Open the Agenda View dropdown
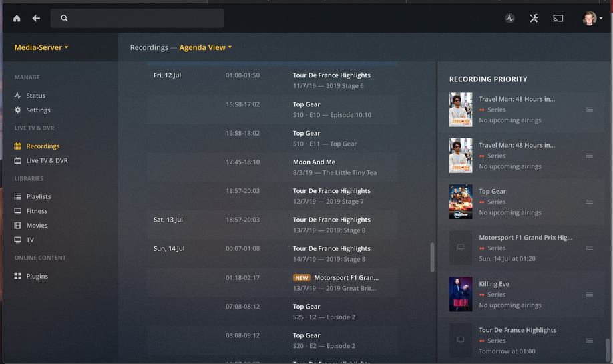The image size is (613, 364). pos(206,47)
